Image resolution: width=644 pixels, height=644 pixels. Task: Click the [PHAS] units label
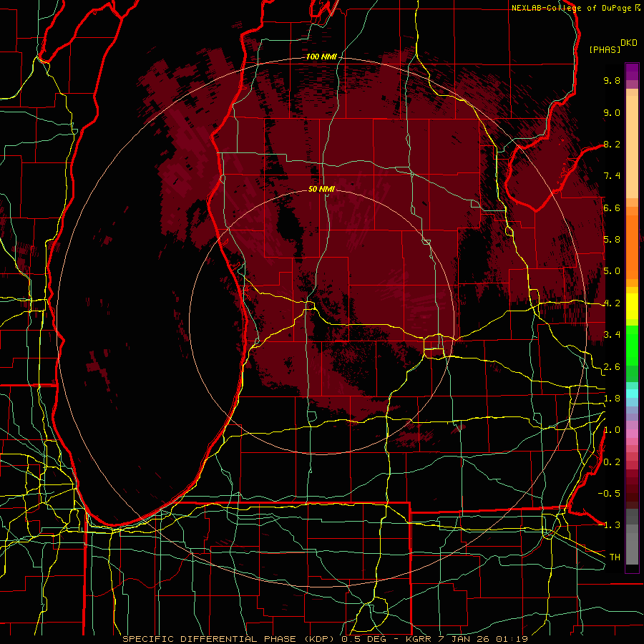[x=605, y=49]
